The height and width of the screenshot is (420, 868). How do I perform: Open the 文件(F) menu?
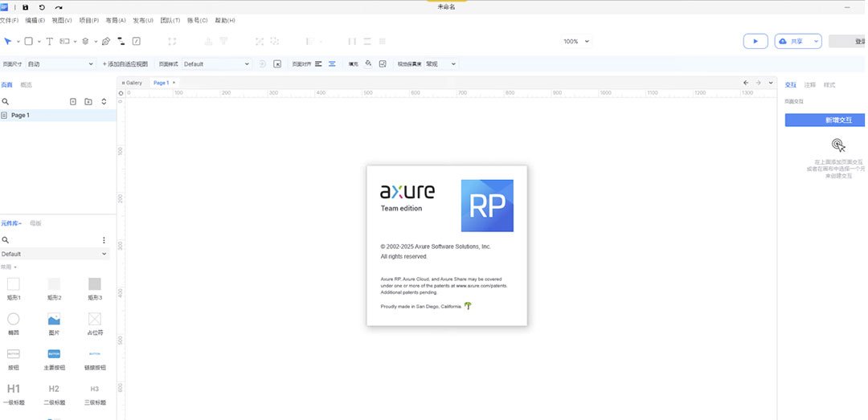[x=9, y=20]
